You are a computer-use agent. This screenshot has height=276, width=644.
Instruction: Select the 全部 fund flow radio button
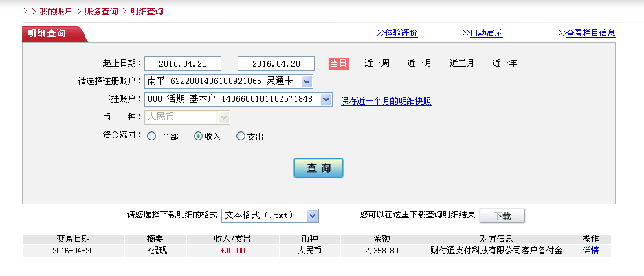152,136
